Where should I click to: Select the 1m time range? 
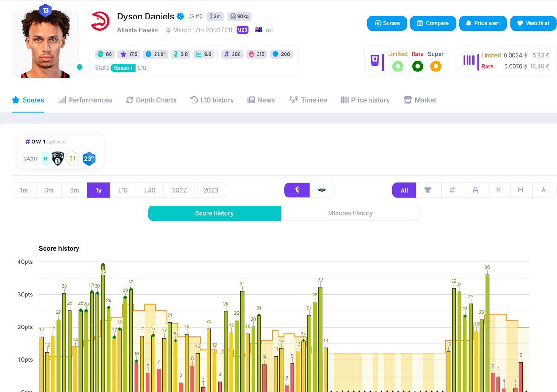click(24, 190)
